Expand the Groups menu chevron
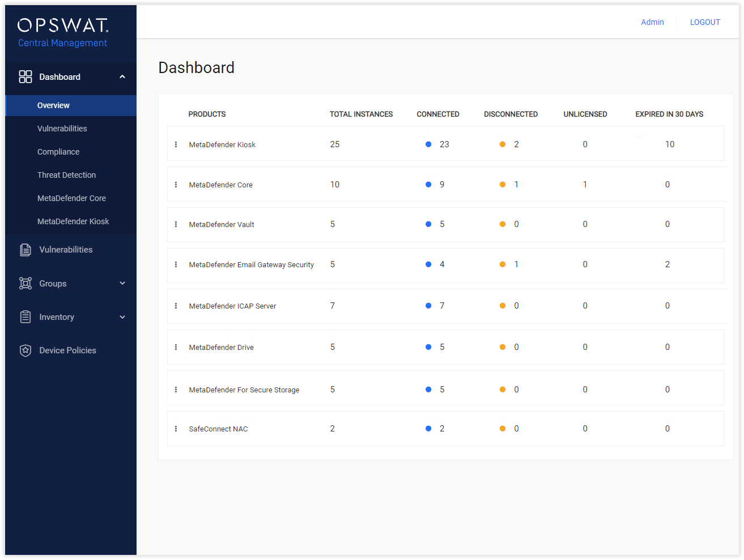The height and width of the screenshot is (560, 744). (122, 283)
